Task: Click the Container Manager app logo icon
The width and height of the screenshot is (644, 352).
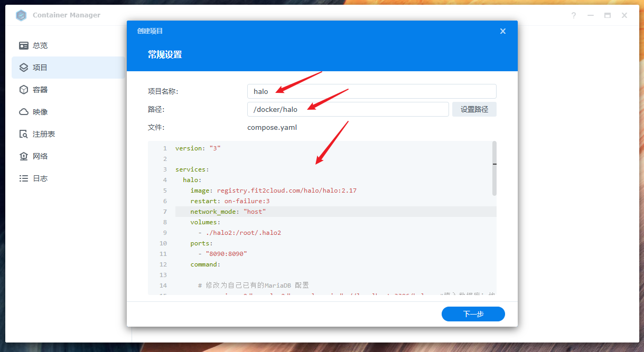Action: pos(21,15)
